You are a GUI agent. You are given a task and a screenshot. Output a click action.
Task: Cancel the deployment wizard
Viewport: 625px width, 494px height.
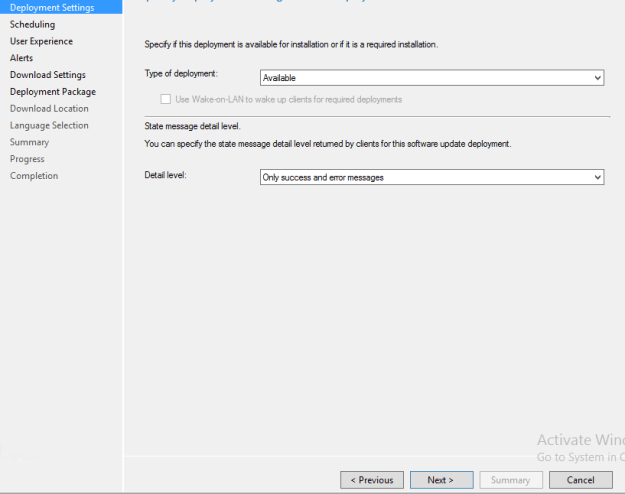pos(581,480)
